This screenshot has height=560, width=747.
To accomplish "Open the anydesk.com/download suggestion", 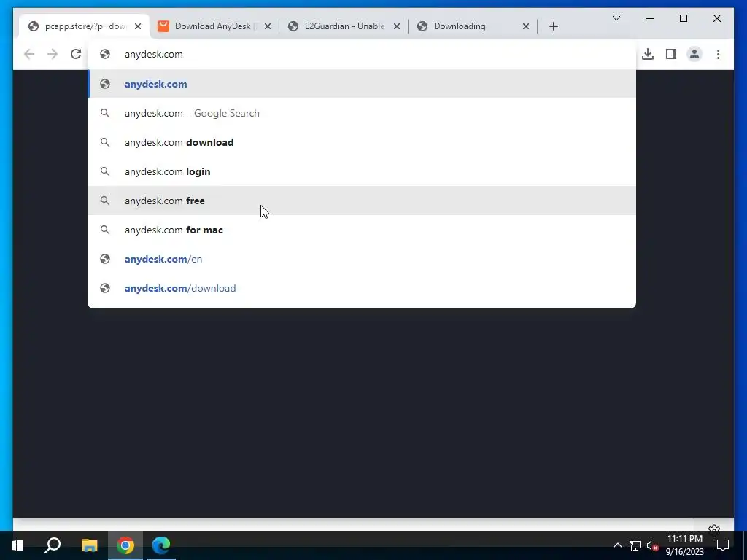I will [362, 288].
